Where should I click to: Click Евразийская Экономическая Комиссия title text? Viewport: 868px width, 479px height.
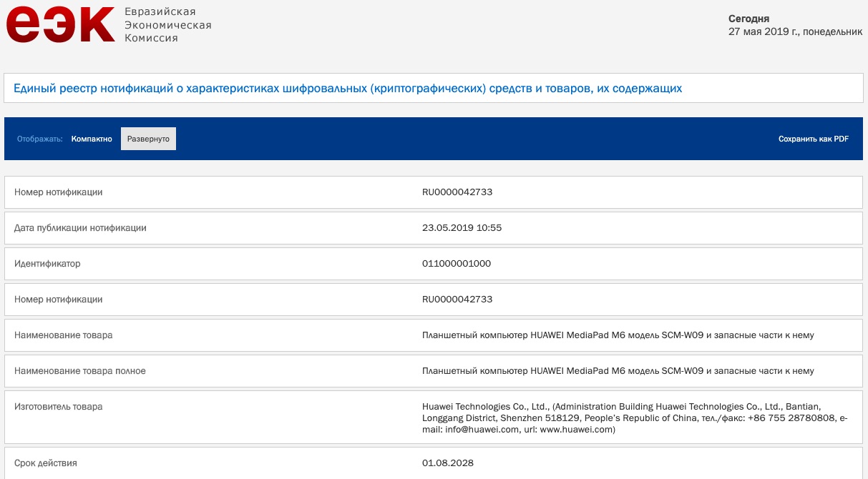click(x=168, y=25)
